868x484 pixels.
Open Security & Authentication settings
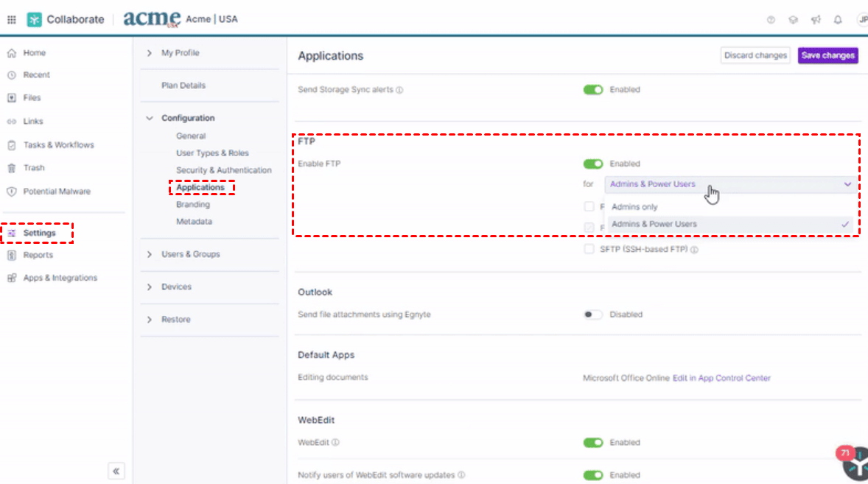[223, 170]
